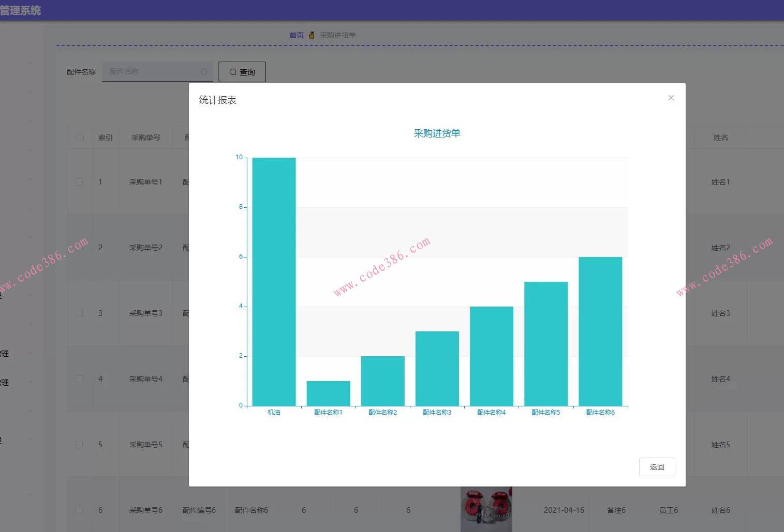Click the 返回 button in dialog

coord(657,467)
